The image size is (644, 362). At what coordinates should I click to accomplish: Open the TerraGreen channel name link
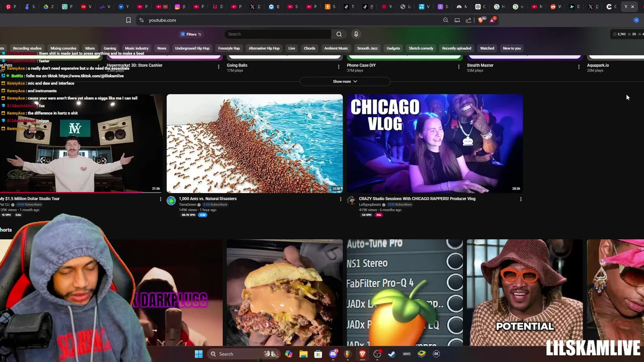tap(188, 205)
